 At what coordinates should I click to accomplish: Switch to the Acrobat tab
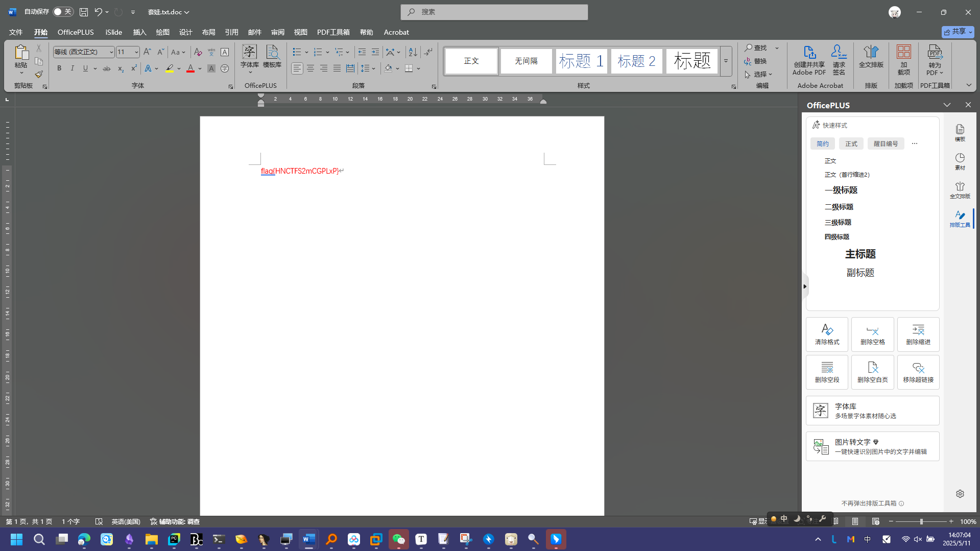coord(396,32)
